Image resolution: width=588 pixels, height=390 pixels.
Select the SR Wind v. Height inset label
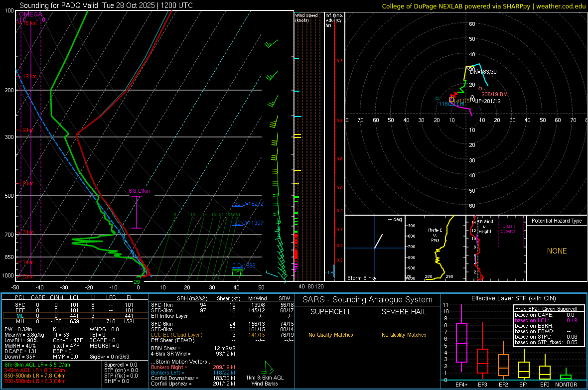tap(485, 227)
